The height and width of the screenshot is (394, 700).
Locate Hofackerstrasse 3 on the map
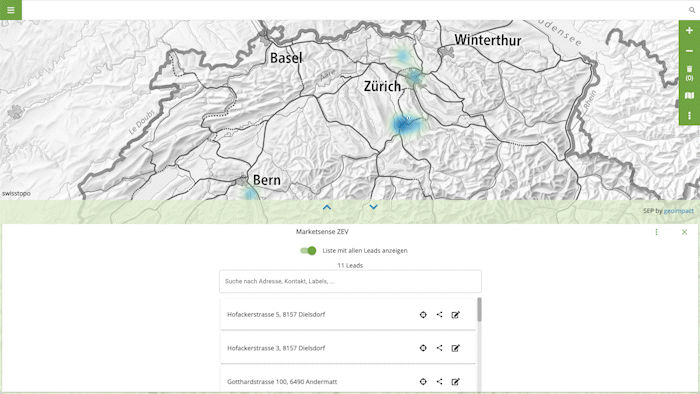(x=423, y=348)
